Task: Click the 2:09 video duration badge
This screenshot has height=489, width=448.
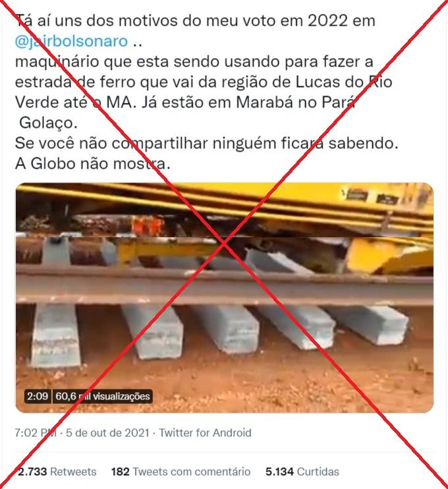Action: (x=38, y=396)
